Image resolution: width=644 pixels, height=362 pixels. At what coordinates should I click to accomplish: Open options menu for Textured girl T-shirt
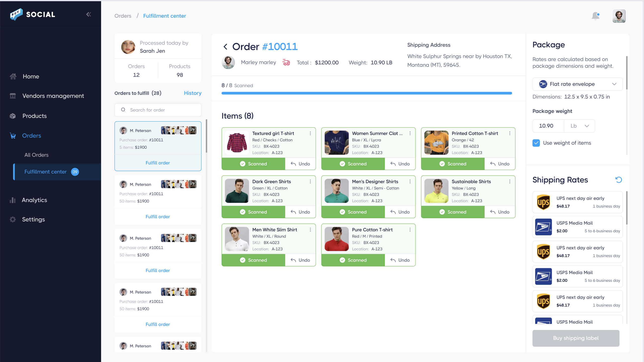coord(310,133)
